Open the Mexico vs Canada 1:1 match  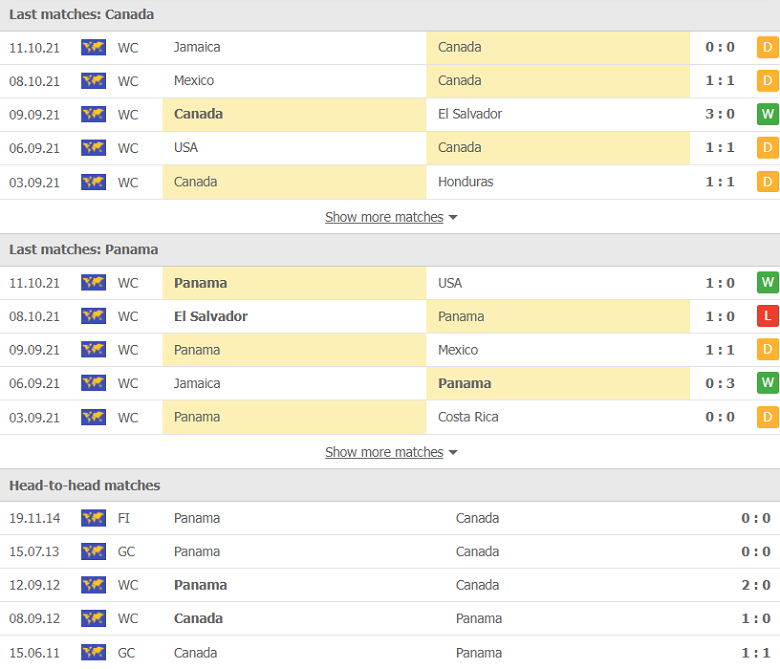(390, 81)
